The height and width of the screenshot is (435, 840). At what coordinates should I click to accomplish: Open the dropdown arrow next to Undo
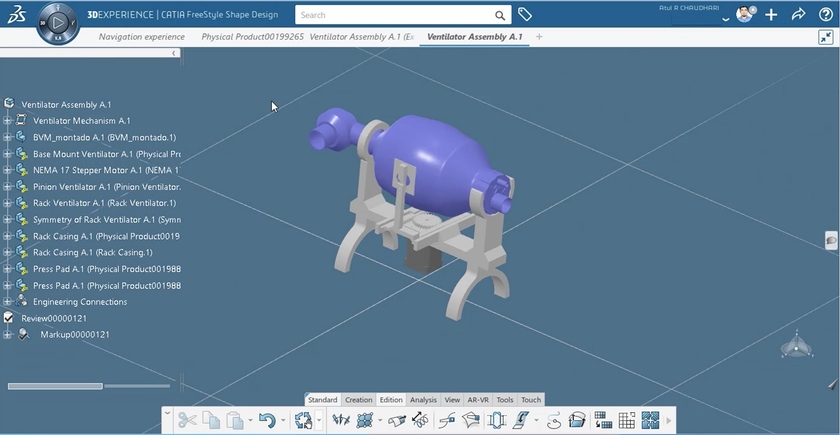pos(283,421)
